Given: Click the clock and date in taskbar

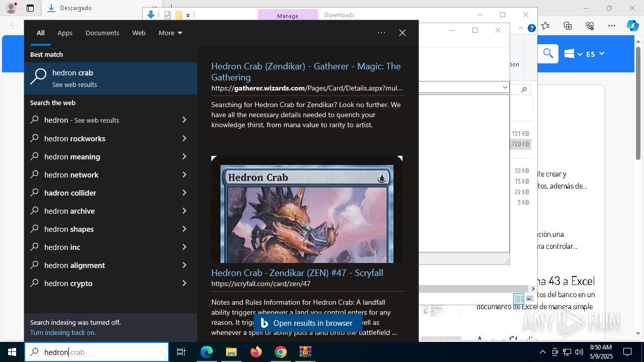Looking at the screenshot, I should tap(601, 352).
